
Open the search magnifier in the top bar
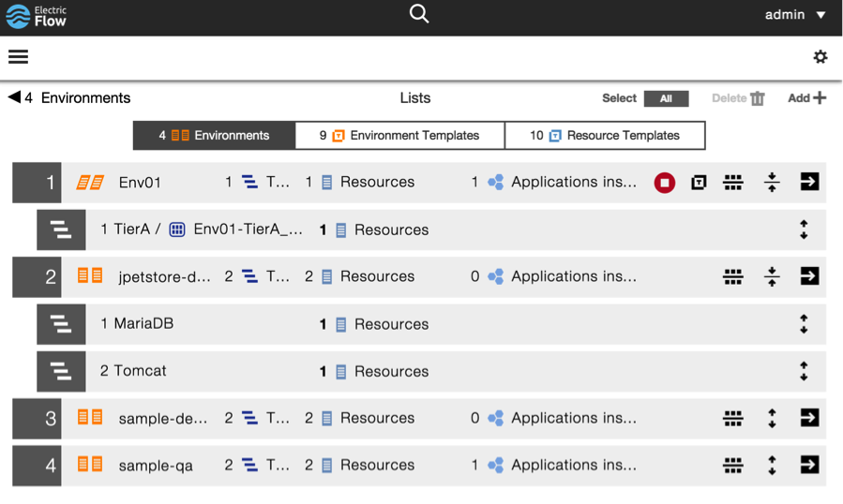[x=419, y=14]
